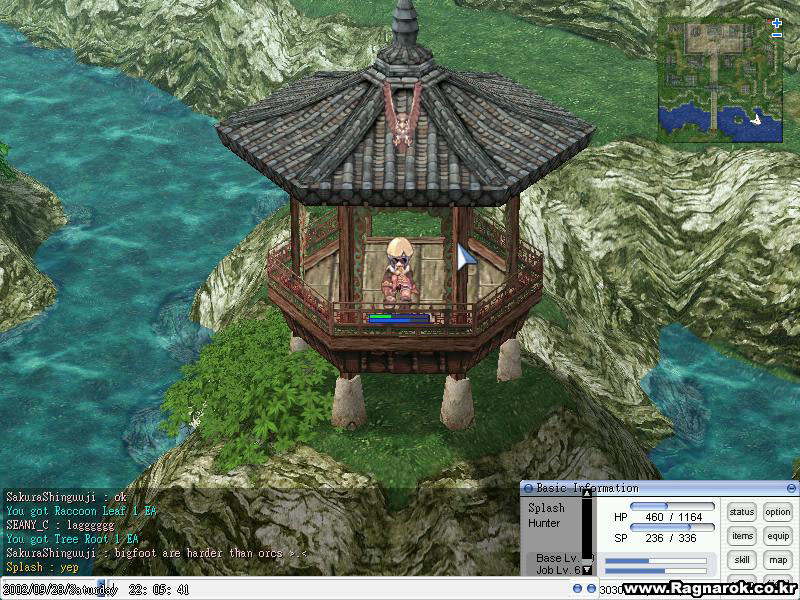800x600 pixels.
Task: Click the 'You got Tree Root 1 EA' message
Action: pyautogui.click(x=72, y=539)
